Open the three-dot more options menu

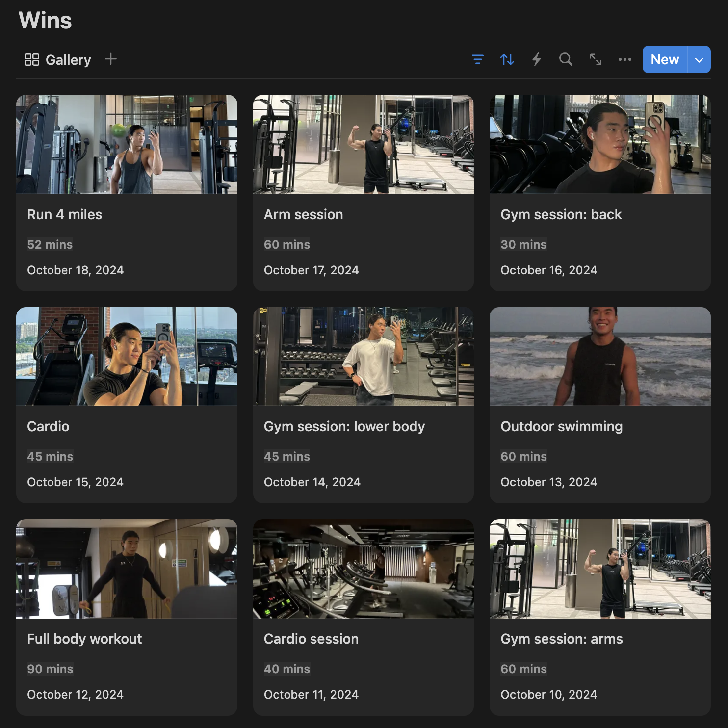624,60
